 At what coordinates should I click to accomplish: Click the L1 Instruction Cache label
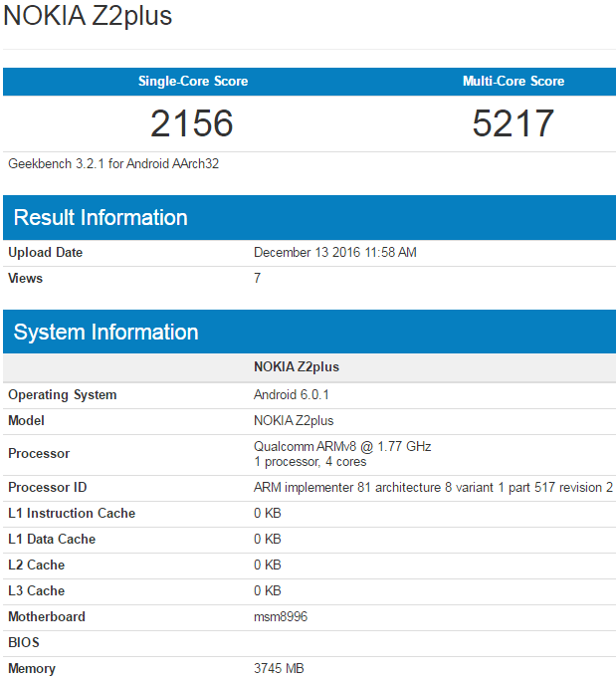coord(72,514)
